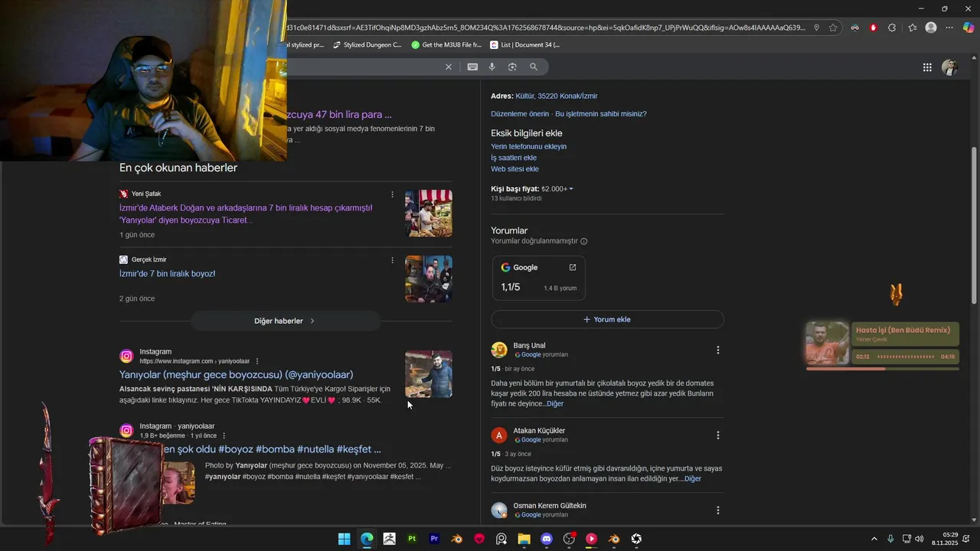
Task: Open the Yeni Şafak news thumbnail
Action: (x=429, y=214)
